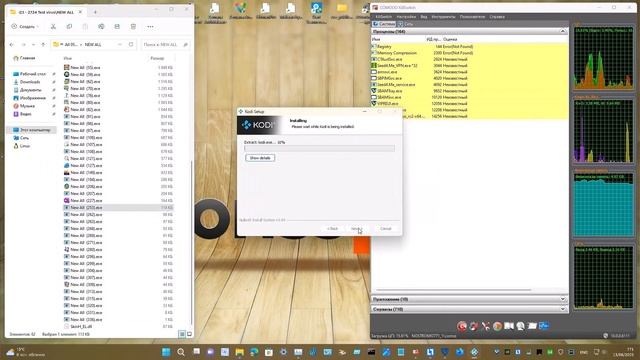Viewport: 640px width, 360px height.
Task: Click the Kodi installation progress bar
Action: 319,148
